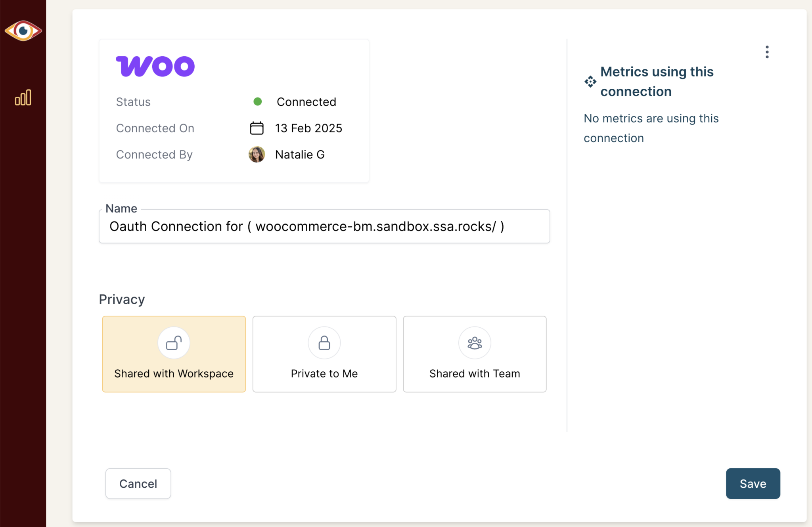Click the eye logo in the sidebar
812x527 pixels.
pos(23,30)
